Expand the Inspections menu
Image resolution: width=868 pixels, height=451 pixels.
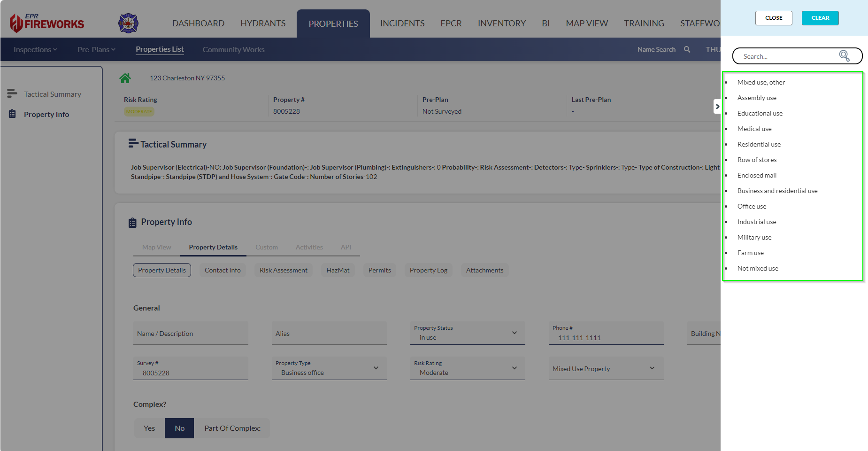click(35, 50)
